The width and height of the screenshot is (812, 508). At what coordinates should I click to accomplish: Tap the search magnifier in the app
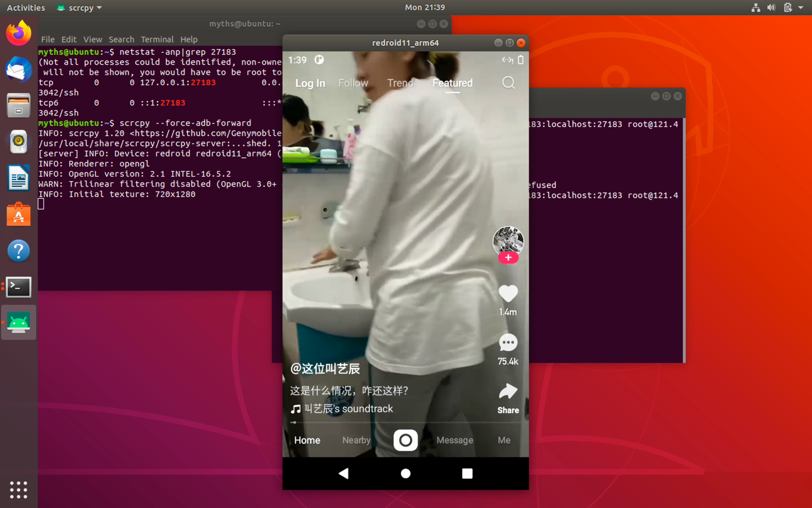tap(508, 83)
